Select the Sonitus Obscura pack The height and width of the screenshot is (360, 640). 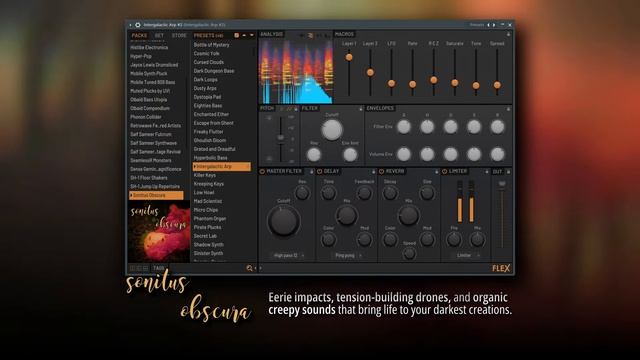156,196
